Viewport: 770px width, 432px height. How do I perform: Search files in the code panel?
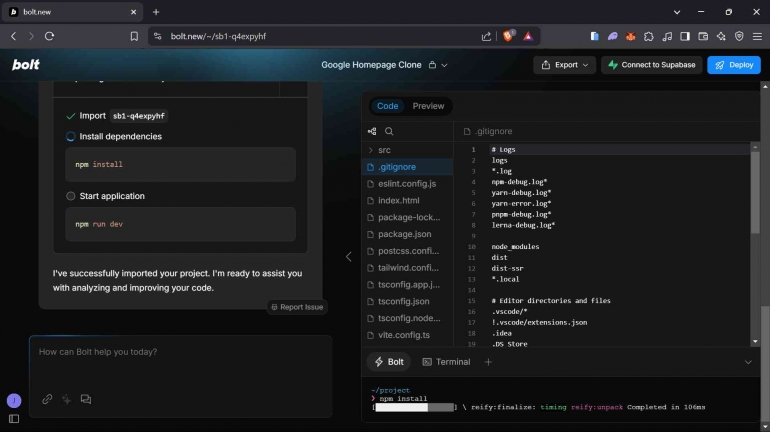click(389, 131)
